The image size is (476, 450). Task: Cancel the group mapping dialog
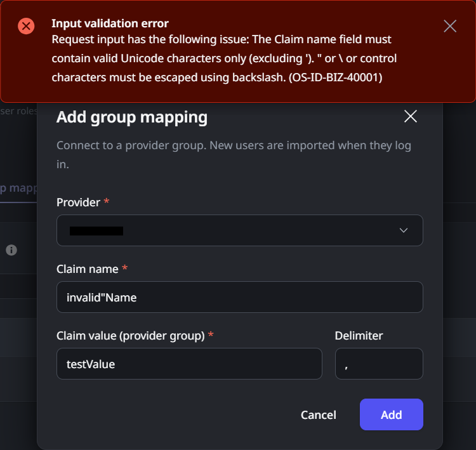tap(318, 414)
